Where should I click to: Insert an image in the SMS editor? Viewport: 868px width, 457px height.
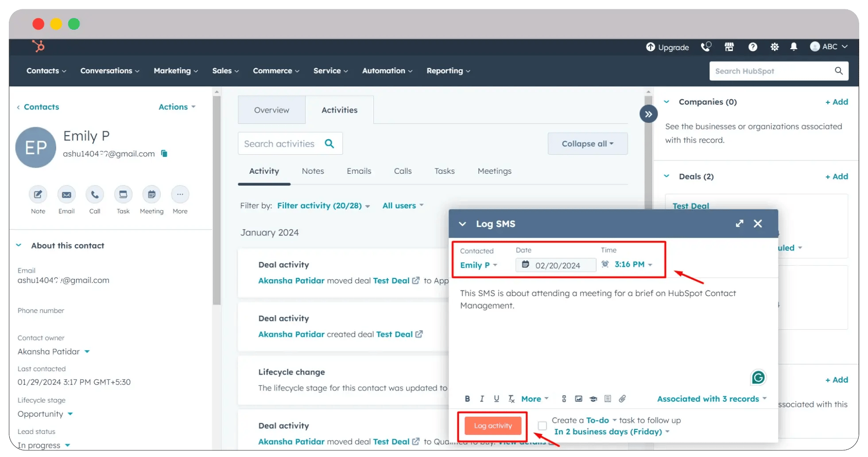[578, 398]
